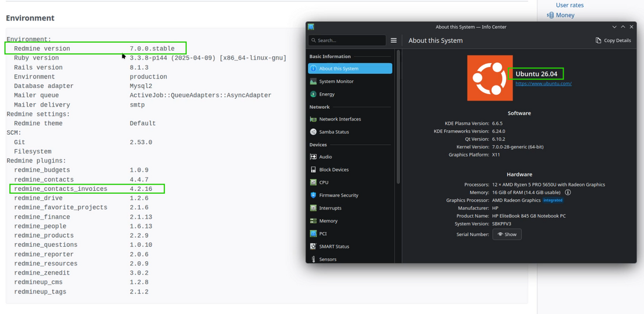Open User rates link in Redmine sidebar
The height and width of the screenshot is (314, 644).
(x=570, y=5)
